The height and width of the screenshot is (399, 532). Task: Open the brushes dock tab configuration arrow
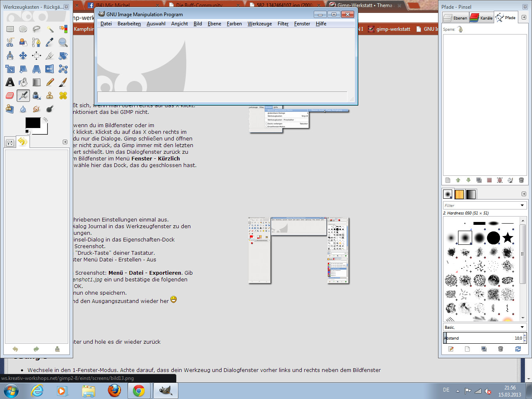(x=524, y=194)
